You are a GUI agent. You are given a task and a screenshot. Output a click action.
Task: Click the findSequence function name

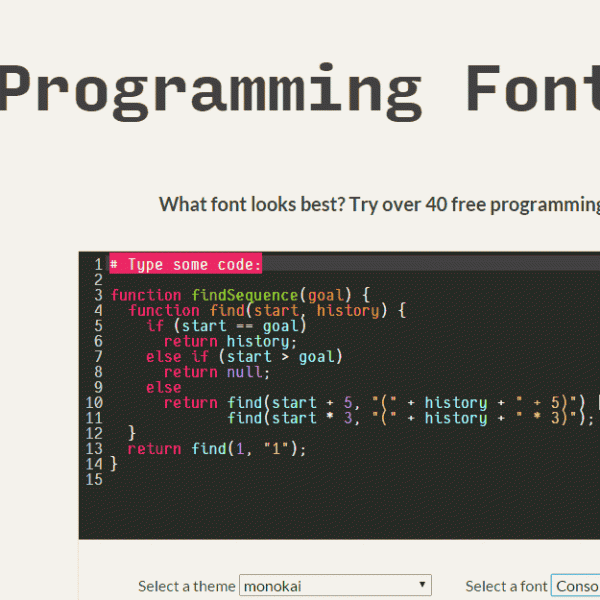pyautogui.click(x=259, y=295)
